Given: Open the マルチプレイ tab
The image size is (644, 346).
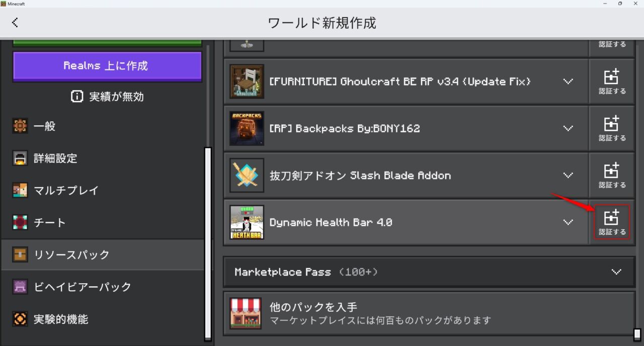Looking at the screenshot, I should click(x=102, y=191).
